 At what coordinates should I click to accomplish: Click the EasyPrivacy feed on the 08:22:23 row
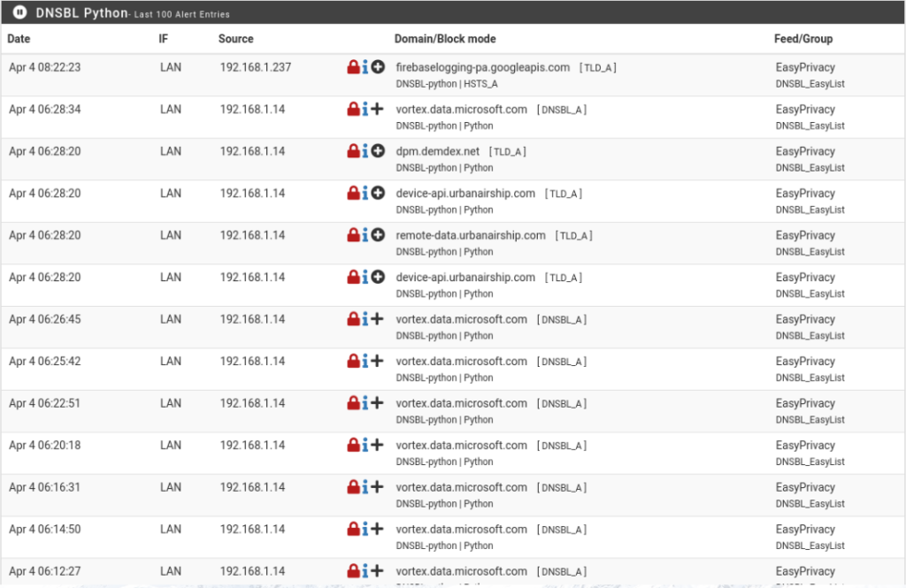point(805,67)
